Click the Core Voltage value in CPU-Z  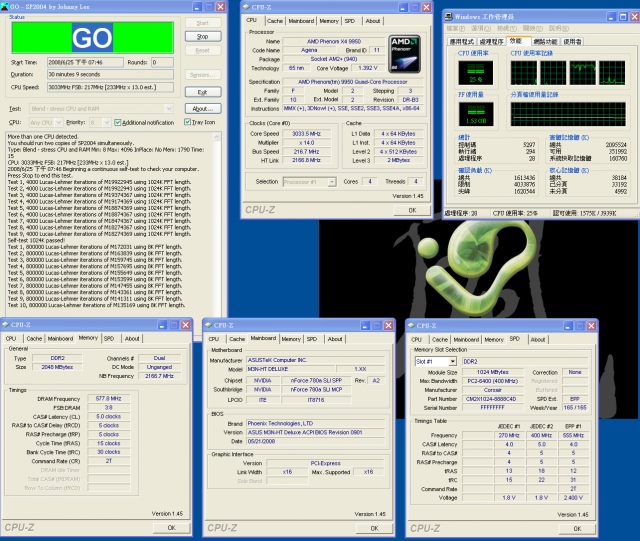click(x=368, y=68)
